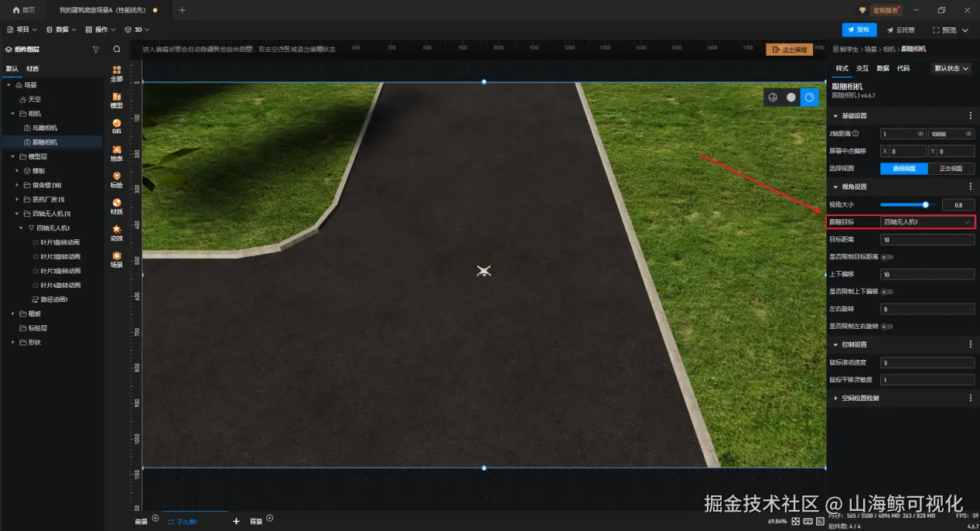The width and height of the screenshot is (980, 531).
Task: Open the 项目 menu dropdown
Action: 22,29
